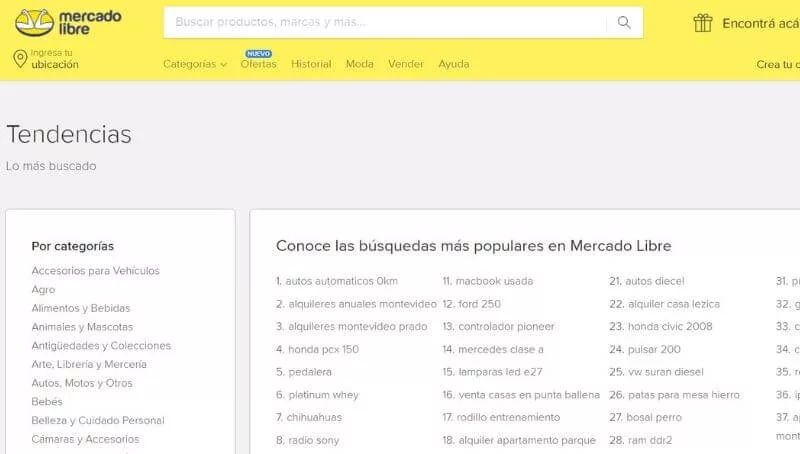Open the Ayuda help link

point(453,64)
